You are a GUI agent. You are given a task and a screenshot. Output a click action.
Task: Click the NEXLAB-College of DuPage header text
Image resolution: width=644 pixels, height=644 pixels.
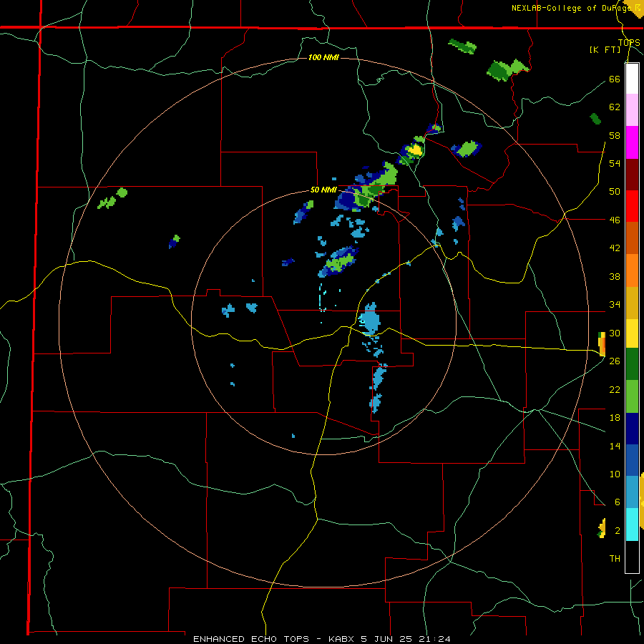coord(575,8)
